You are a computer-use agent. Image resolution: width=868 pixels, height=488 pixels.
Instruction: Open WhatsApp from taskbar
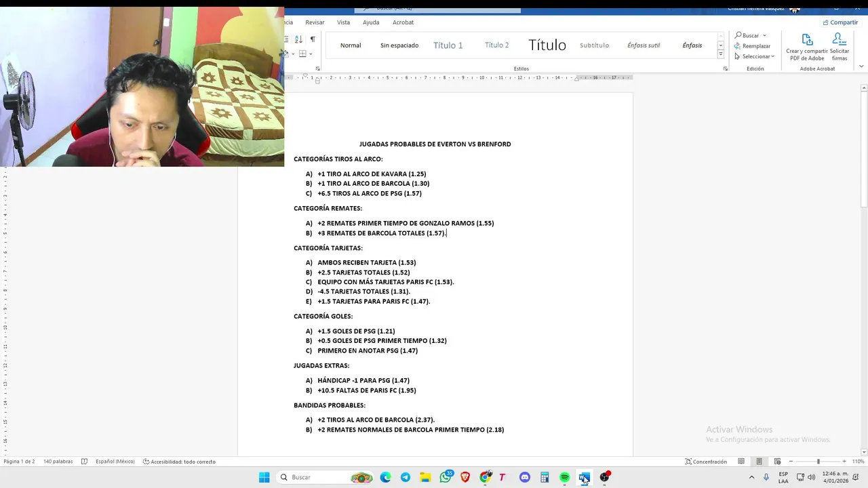[446, 477]
